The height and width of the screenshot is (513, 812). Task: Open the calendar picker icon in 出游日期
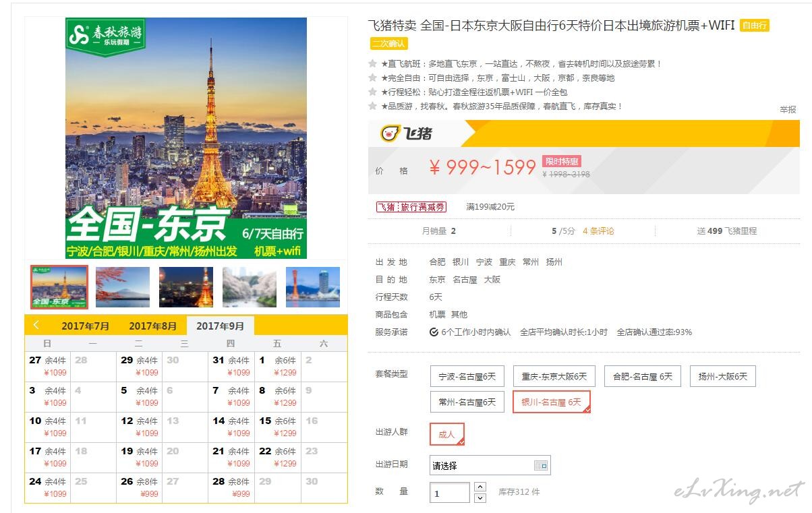[542, 466]
